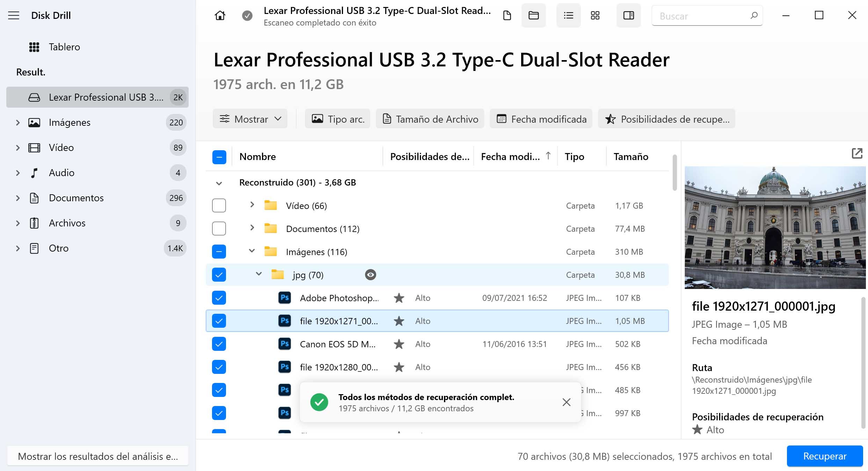Uncheck file 1920x1271 checkbox
The width and height of the screenshot is (868, 471).
coord(219,321)
